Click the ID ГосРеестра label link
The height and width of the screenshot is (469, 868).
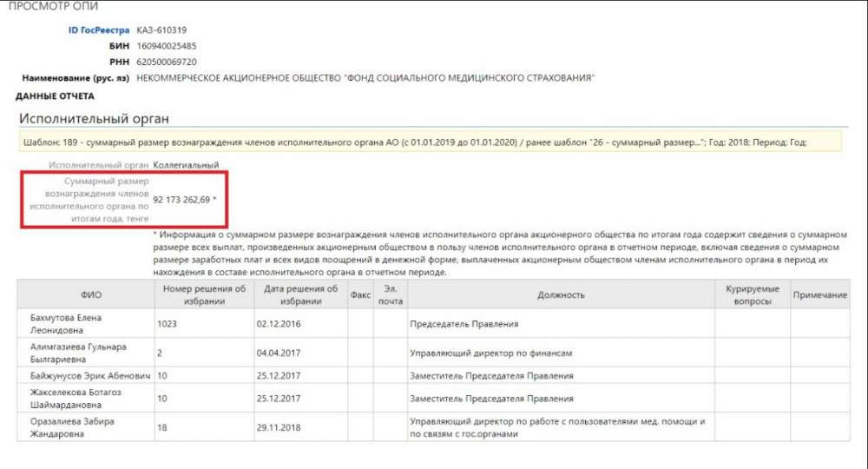tap(98, 30)
